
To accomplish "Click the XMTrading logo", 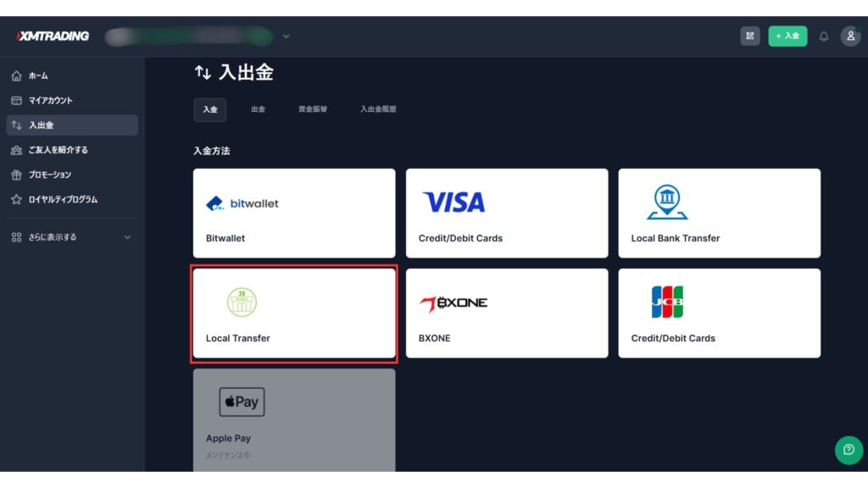I will (53, 36).
